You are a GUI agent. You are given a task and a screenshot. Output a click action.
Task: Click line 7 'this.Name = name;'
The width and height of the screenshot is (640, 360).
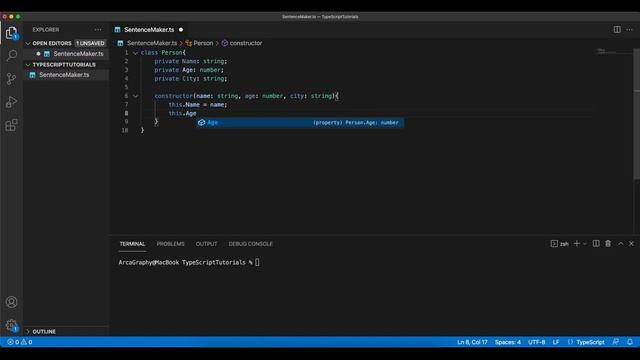point(198,105)
